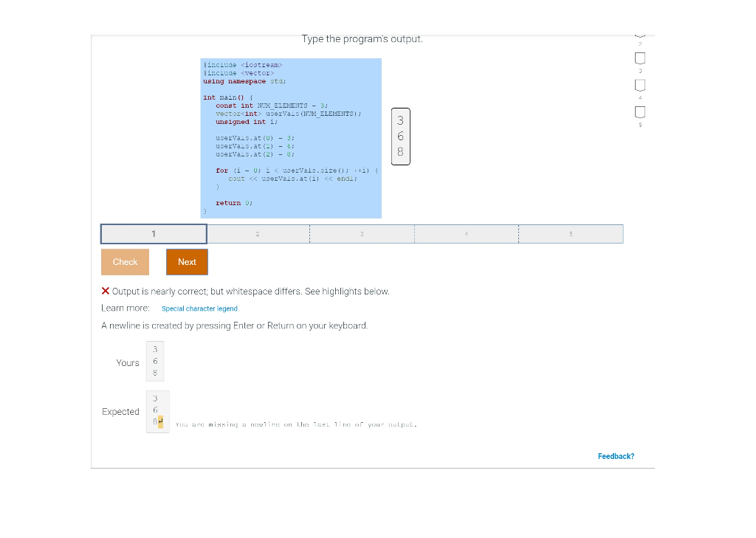Click the bookmark flag for step 5
This screenshot has width=756, height=538.
point(639,111)
